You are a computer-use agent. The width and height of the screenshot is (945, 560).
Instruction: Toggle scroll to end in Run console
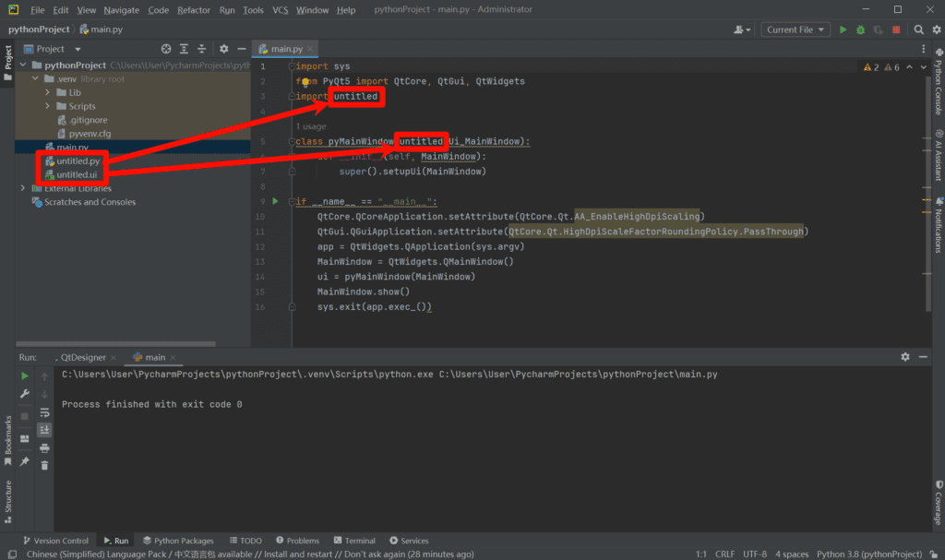click(x=44, y=430)
